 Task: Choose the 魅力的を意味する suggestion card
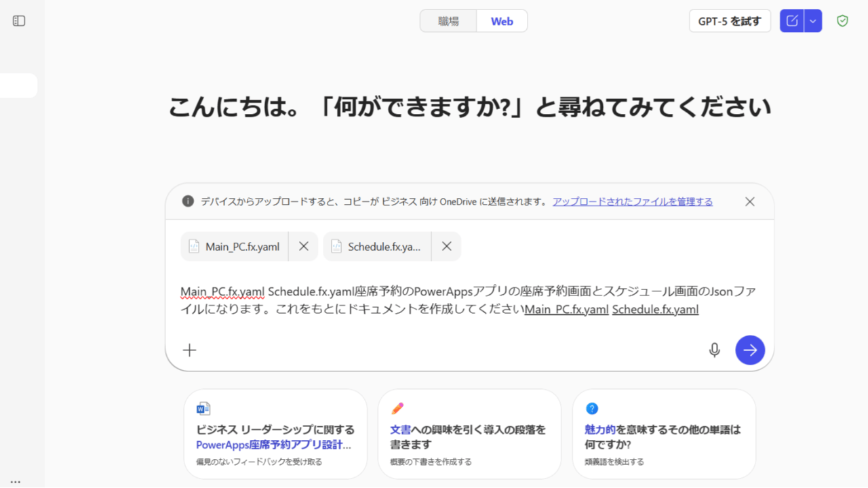(664, 434)
